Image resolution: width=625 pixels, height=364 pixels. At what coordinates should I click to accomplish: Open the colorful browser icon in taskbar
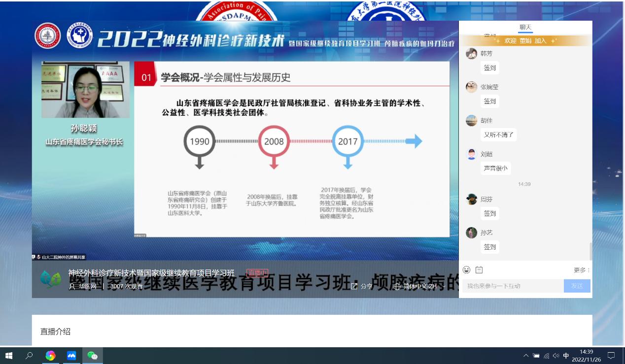(x=50, y=355)
